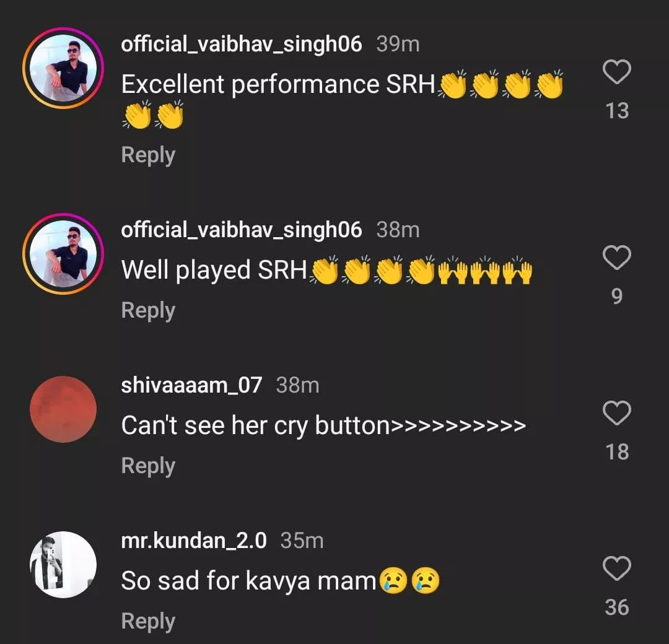Visit the mr.kundan_2.0 username link

point(194,541)
